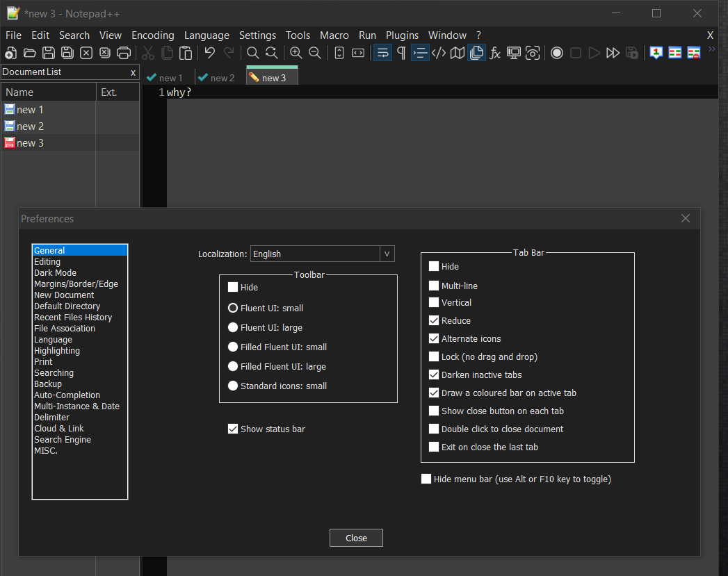
Task: Click the Function List fx icon
Action: [495, 53]
